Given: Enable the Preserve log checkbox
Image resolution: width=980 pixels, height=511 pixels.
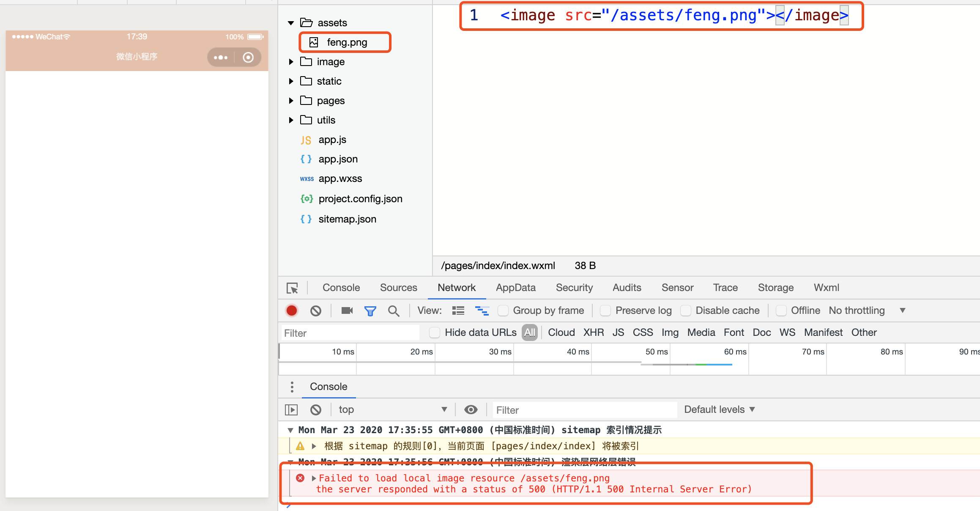Looking at the screenshot, I should tap(605, 310).
